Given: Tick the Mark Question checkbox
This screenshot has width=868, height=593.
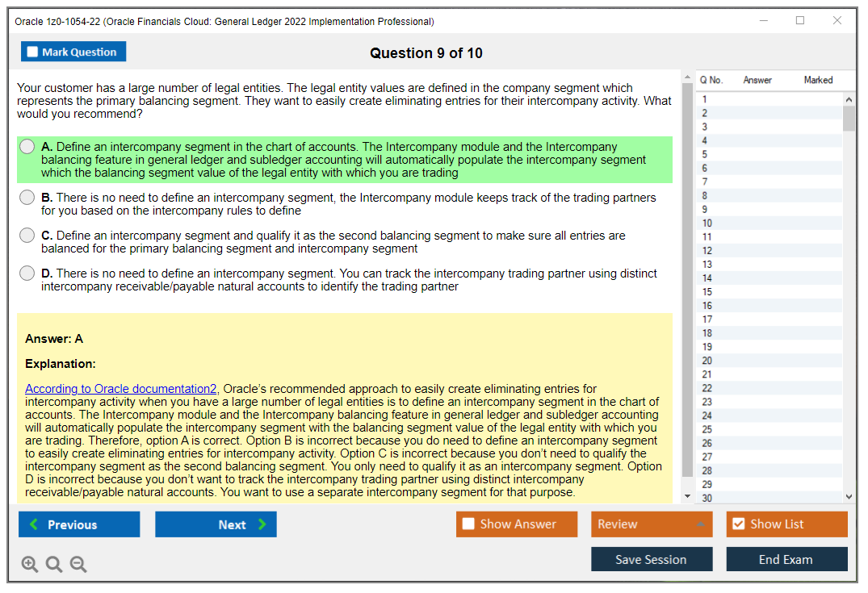Looking at the screenshot, I should pos(33,52).
